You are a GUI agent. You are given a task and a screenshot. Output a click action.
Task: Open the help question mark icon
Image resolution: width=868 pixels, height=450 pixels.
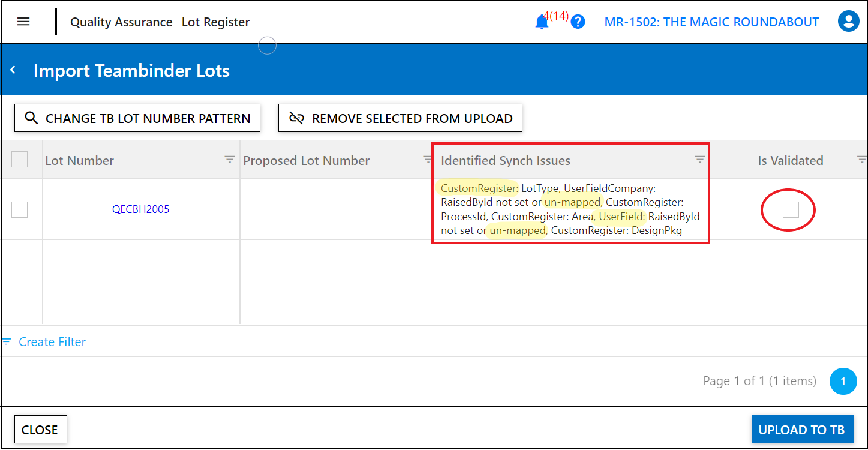click(x=578, y=22)
